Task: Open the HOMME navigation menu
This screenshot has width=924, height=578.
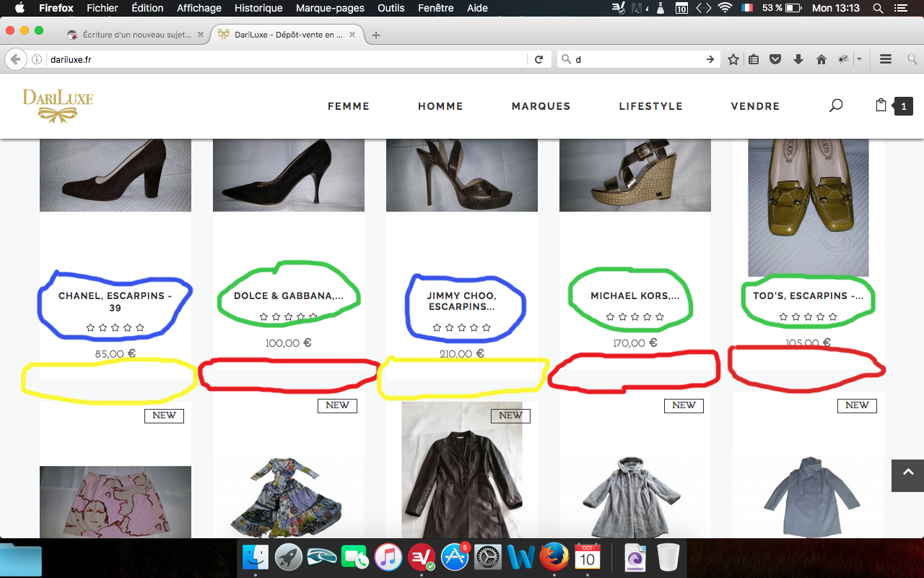Action: pyautogui.click(x=440, y=106)
